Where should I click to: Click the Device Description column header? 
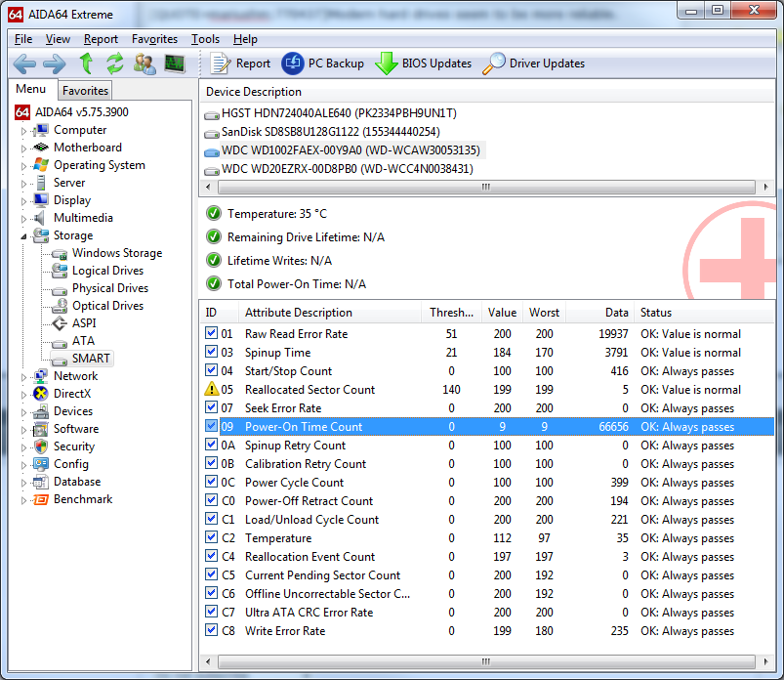pyautogui.click(x=487, y=92)
